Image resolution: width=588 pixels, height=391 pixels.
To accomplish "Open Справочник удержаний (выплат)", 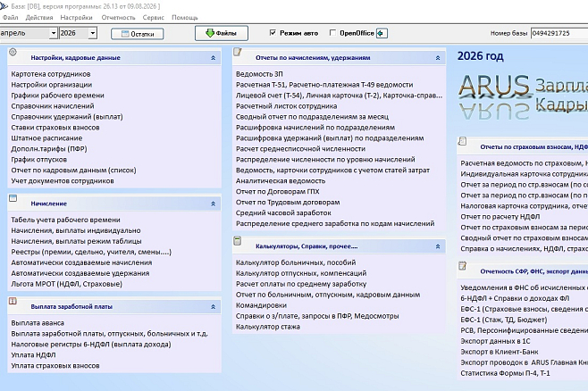I will 67,117.
